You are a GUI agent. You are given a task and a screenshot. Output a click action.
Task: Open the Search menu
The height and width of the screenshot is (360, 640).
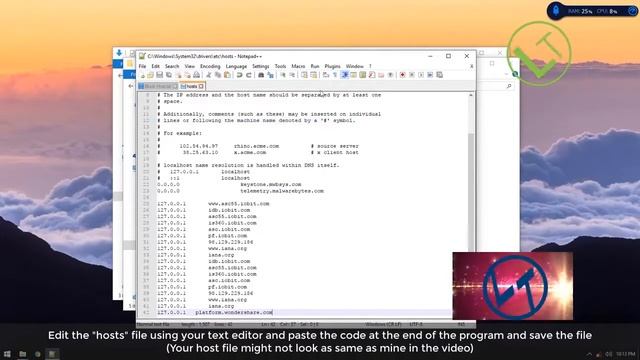[x=172, y=66]
